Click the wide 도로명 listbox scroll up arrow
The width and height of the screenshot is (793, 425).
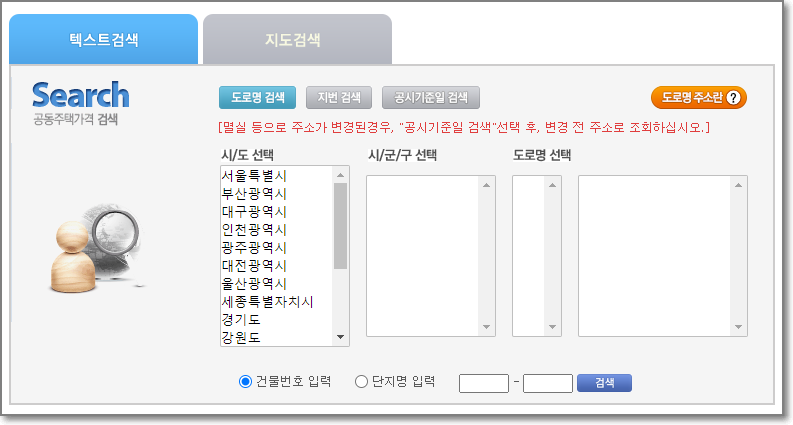tap(738, 185)
